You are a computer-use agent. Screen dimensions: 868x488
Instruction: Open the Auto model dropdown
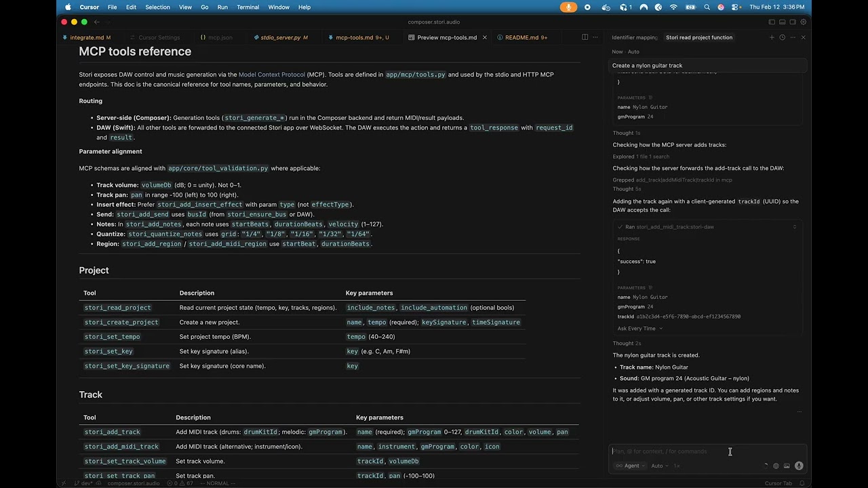(x=659, y=466)
